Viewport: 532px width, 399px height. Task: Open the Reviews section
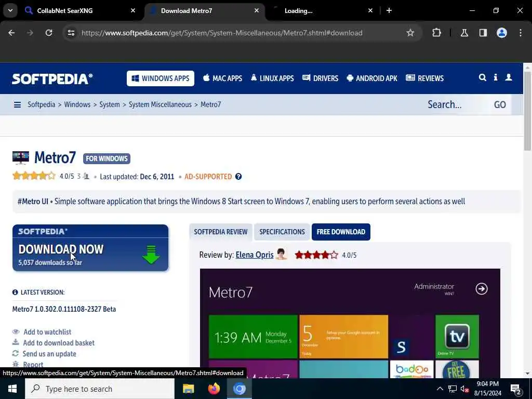425,78
